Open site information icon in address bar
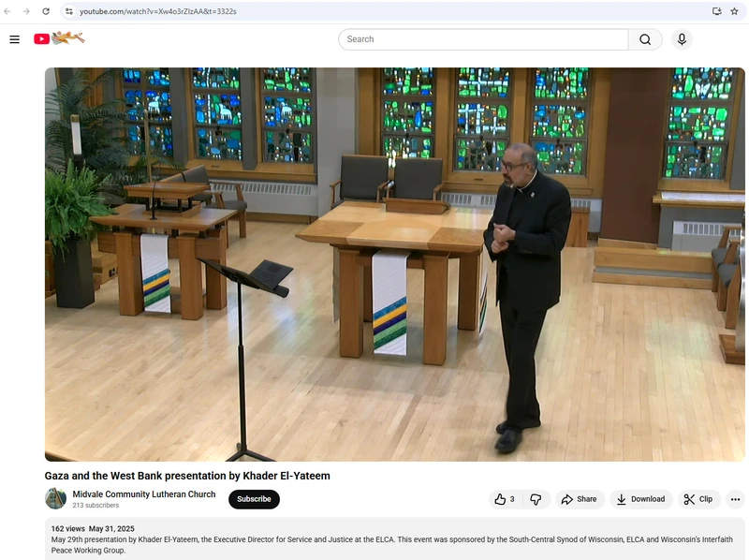The width and height of the screenshot is (749, 560). coord(68,11)
